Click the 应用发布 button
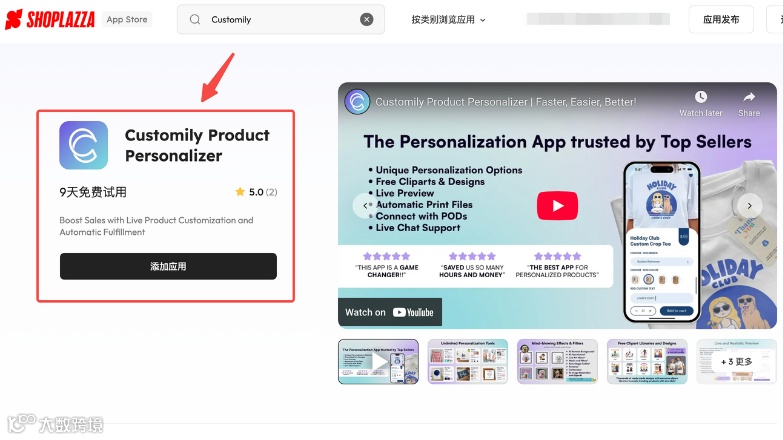This screenshot has height=440, width=783. pyautogui.click(x=721, y=19)
